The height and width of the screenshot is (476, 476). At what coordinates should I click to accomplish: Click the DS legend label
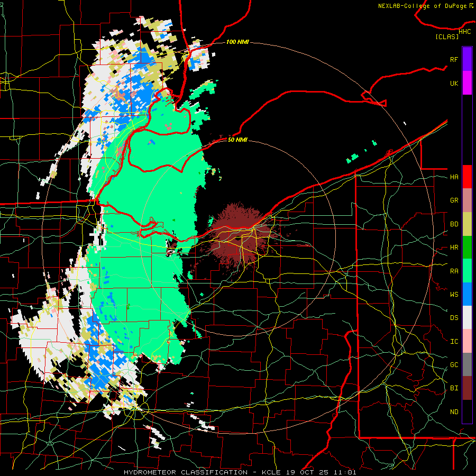point(454,317)
